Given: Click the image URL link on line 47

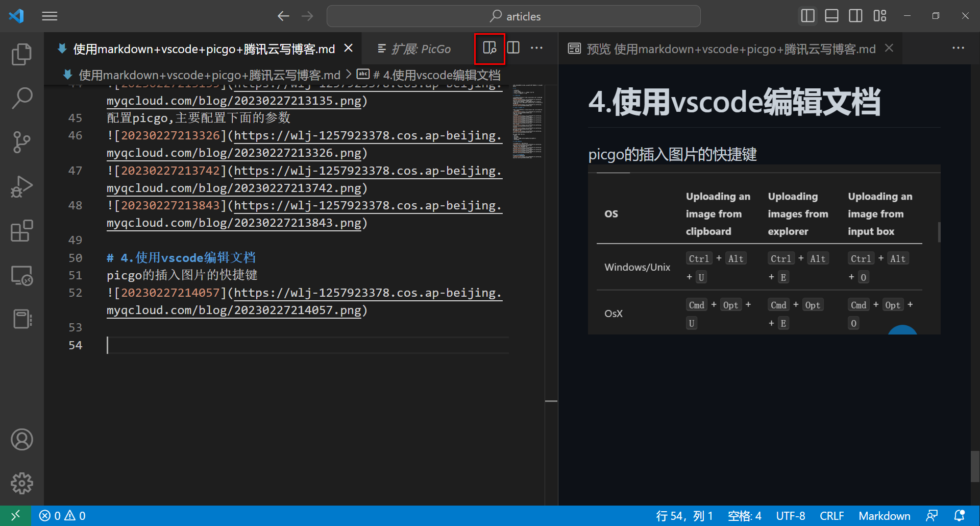Looking at the screenshot, I should click(x=367, y=171).
